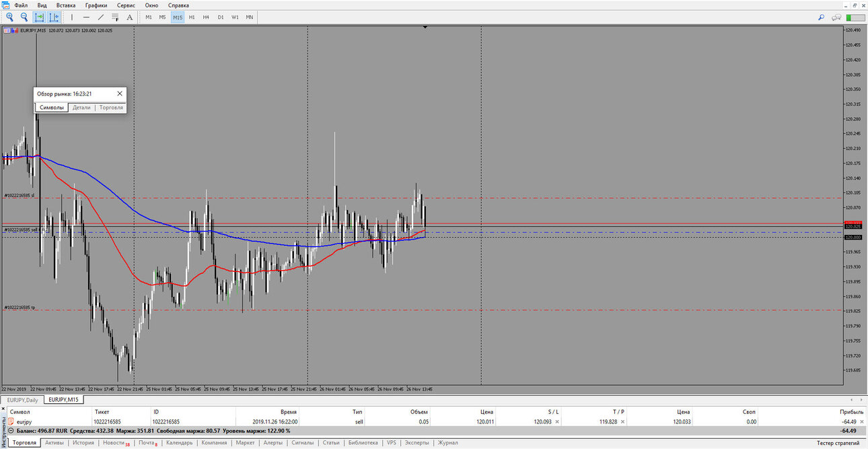Toggle chart shift from right edge
Screen dimensions: 868x449
tap(54, 17)
